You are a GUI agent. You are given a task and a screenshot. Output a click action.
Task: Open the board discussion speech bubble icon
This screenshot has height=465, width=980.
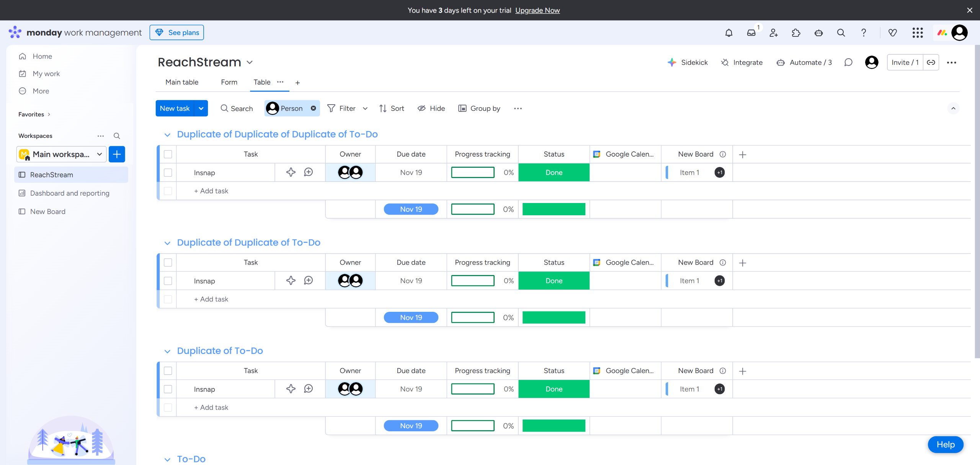click(x=848, y=62)
